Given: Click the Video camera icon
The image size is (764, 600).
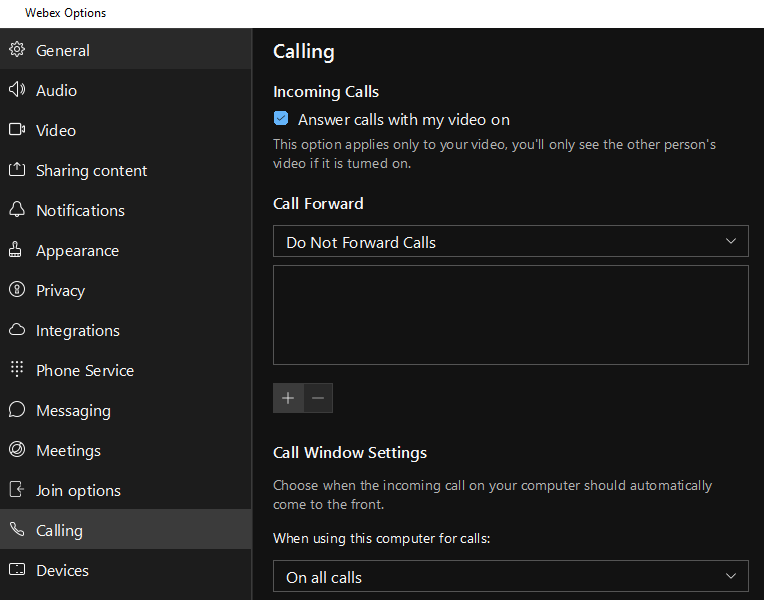Looking at the screenshot, I should (x=17, y=129).
